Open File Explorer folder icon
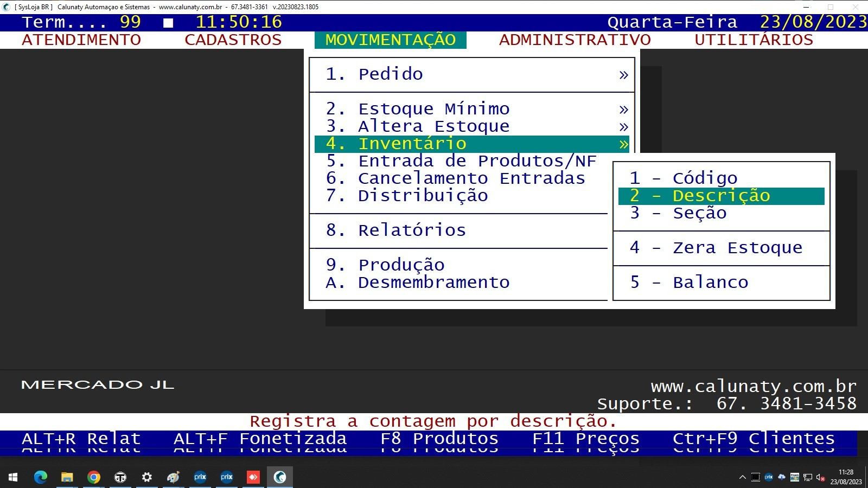 pyautogui.click(x=67, y=477)
